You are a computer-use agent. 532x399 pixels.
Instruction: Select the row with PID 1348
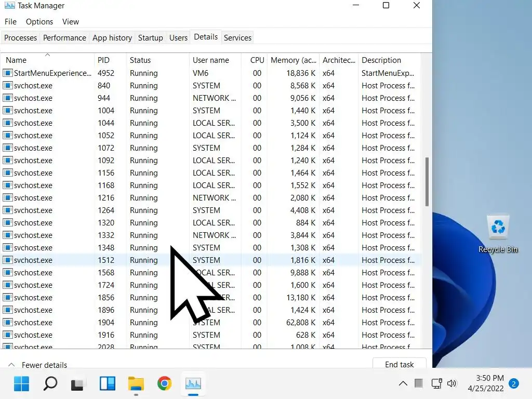[210, 248]
